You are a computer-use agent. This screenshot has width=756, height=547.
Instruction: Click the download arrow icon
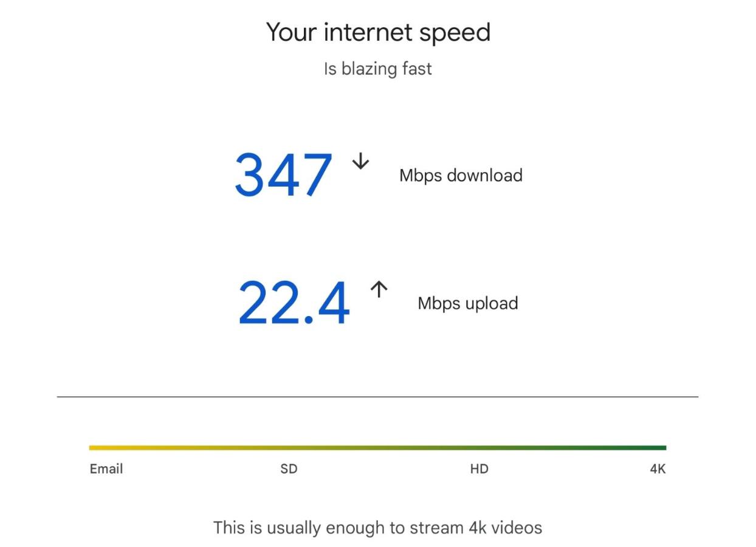pos(360,161)
